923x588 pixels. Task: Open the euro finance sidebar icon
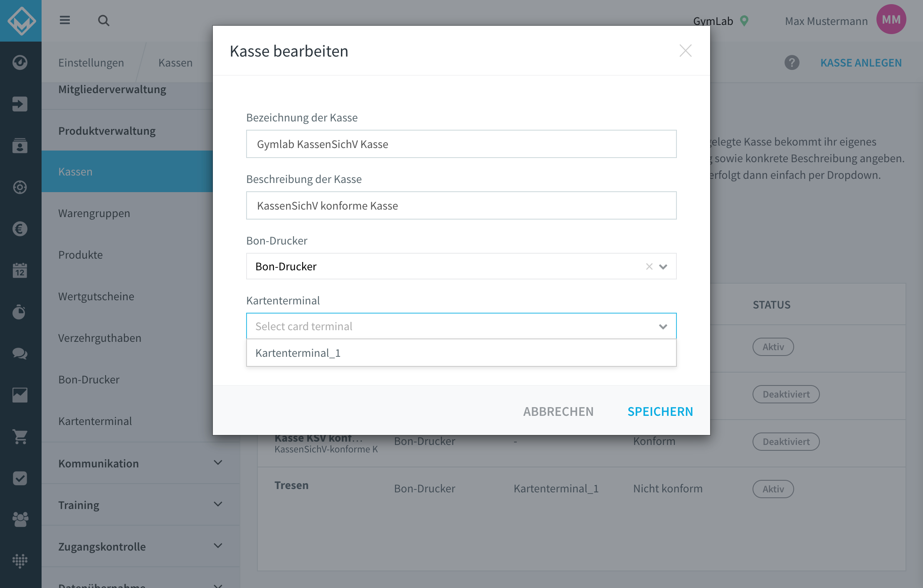pos(20,229)
